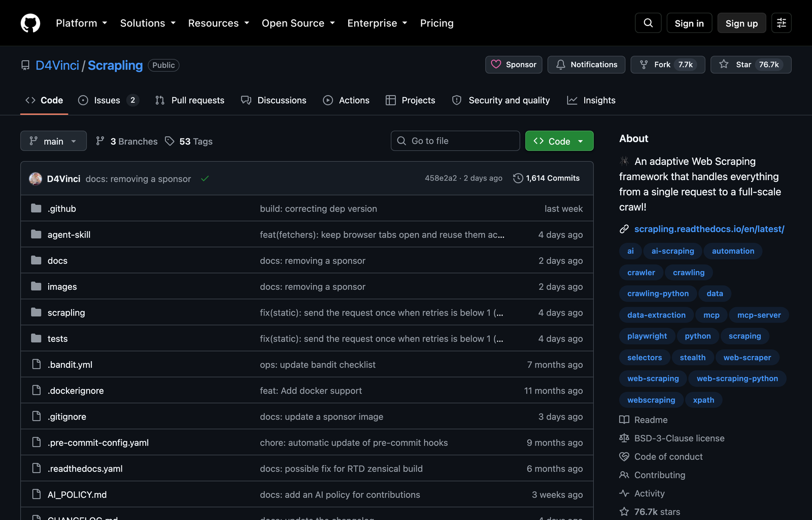The height and width of the screenshot is (520, 812).
Task: Open the Code of conduct link
Action: click(661, 457)
